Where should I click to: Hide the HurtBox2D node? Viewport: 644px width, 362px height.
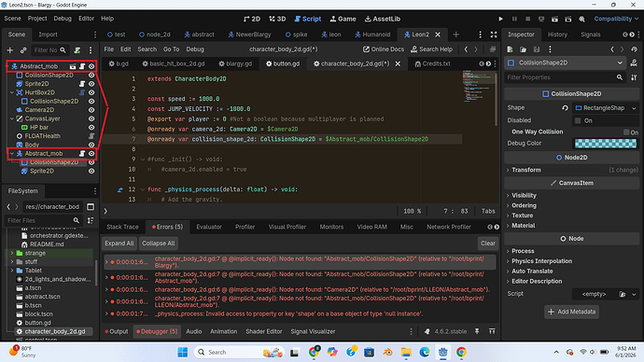click(91, 92)
